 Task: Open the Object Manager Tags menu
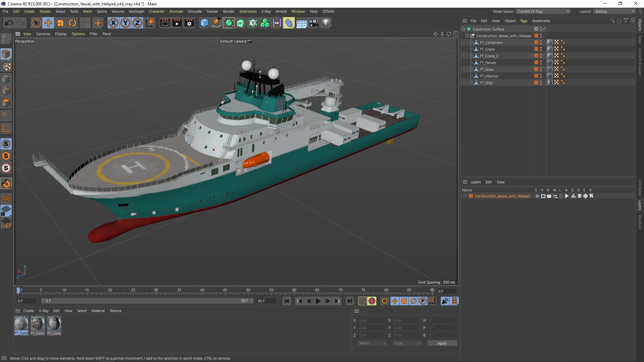(524, 21)
